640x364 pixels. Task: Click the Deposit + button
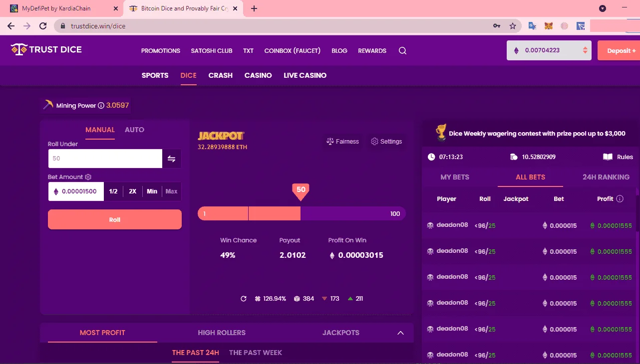tap(619, 50)
